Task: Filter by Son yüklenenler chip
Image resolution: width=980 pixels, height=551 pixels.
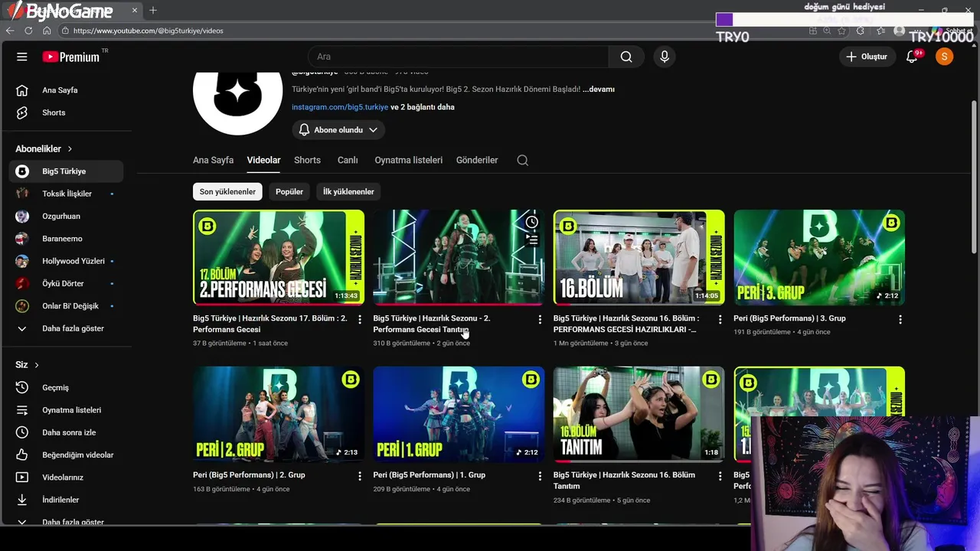Action: tap(227, 191)
